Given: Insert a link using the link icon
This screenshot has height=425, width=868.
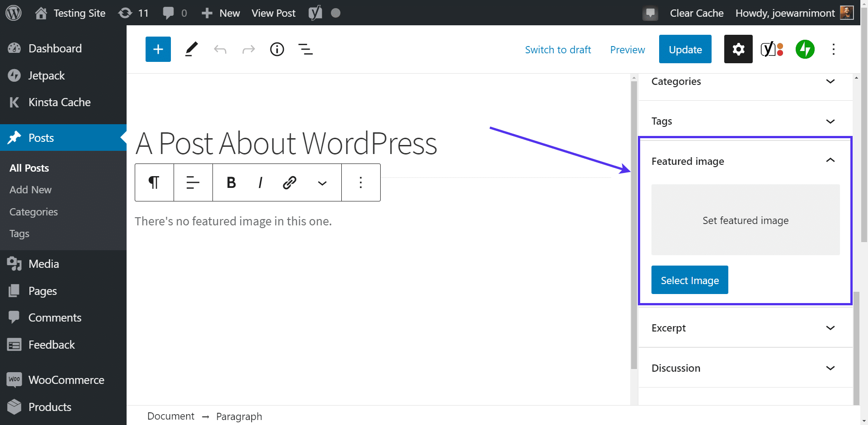Looking at the screenshot, I should (289, 182).
